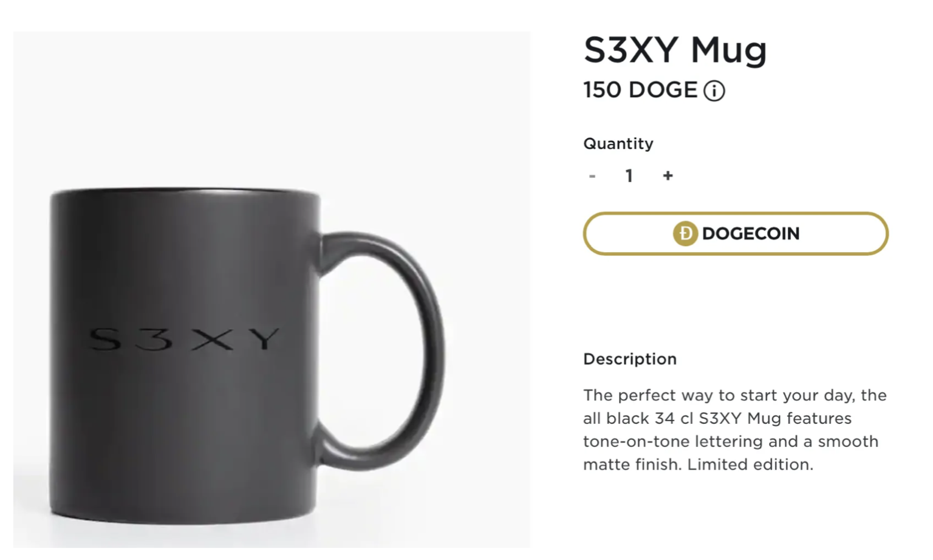Click the info icon beside 150 DOGE
Screen dimensions: 933x560
tap(714, 91)
